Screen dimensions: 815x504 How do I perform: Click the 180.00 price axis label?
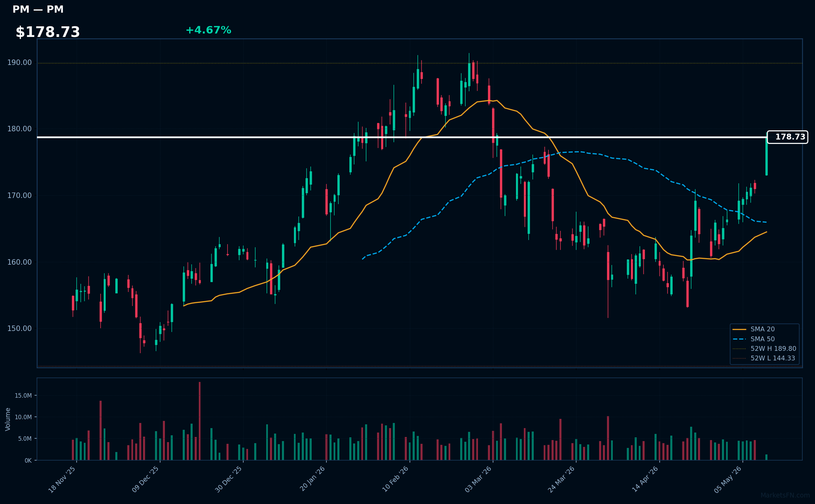click(x=19, y=129)
